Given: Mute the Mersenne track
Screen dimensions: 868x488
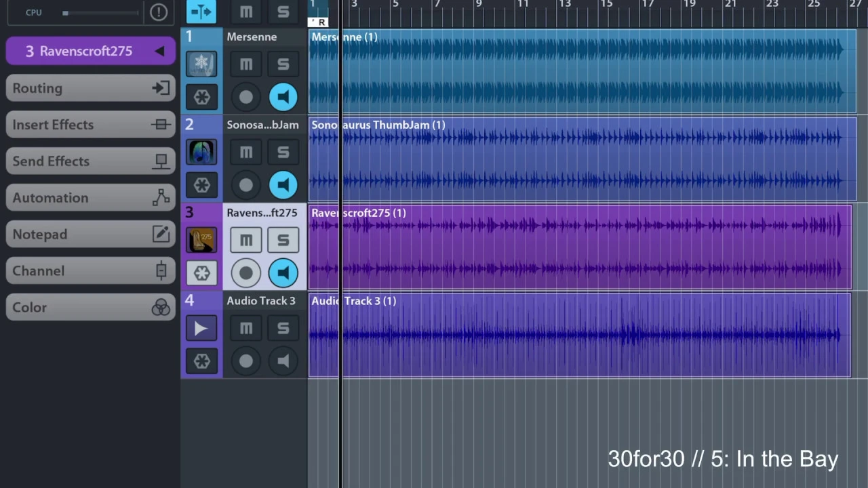Looking at the screenshot, I should click(246, 64).
